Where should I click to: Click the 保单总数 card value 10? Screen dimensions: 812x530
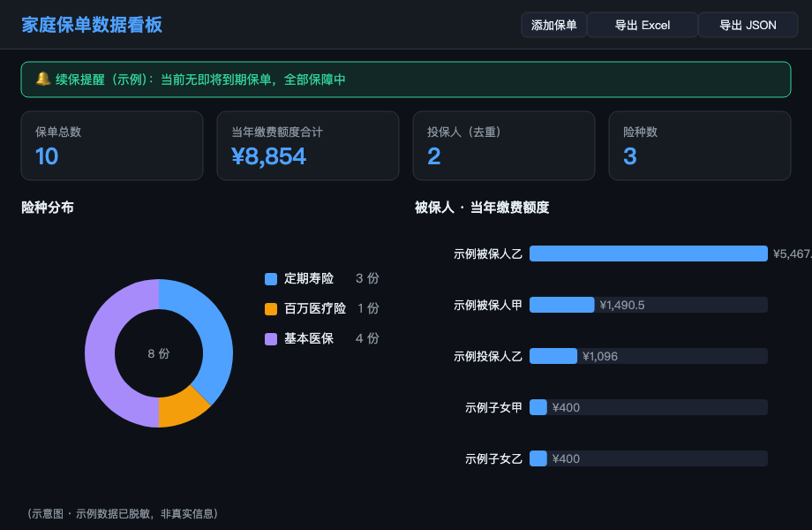coord(47,156)
